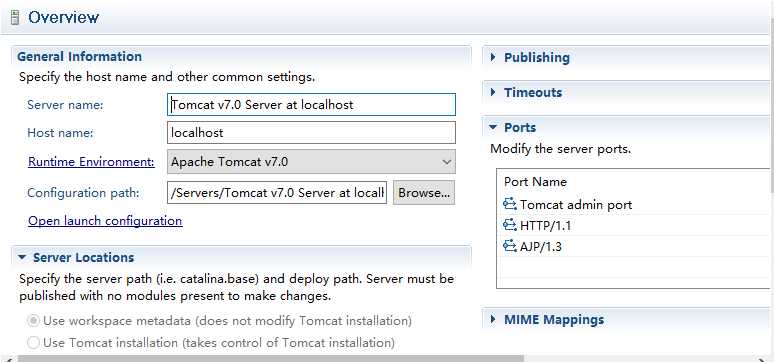Click the Modify the server ports text

point(561,149)
